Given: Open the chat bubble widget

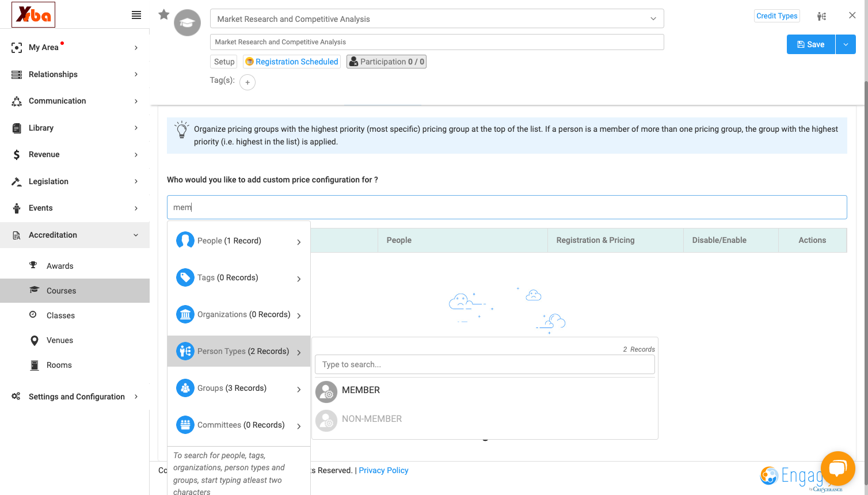Looking at the screenshot, I should pyautogui.click(x=838, y=469).
